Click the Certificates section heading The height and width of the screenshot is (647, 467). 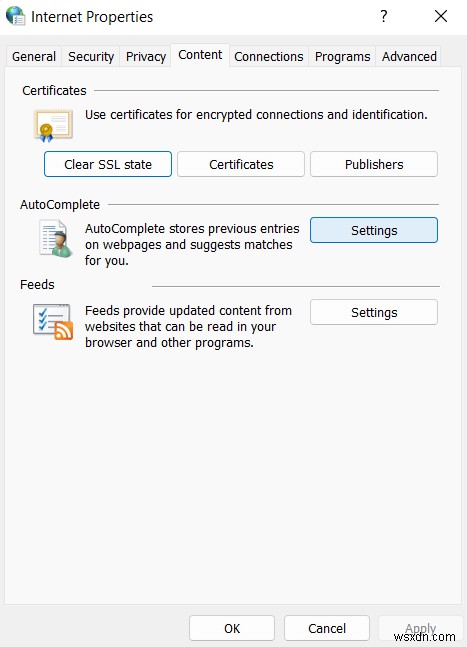pyautogui.click(x=54, y=90)
